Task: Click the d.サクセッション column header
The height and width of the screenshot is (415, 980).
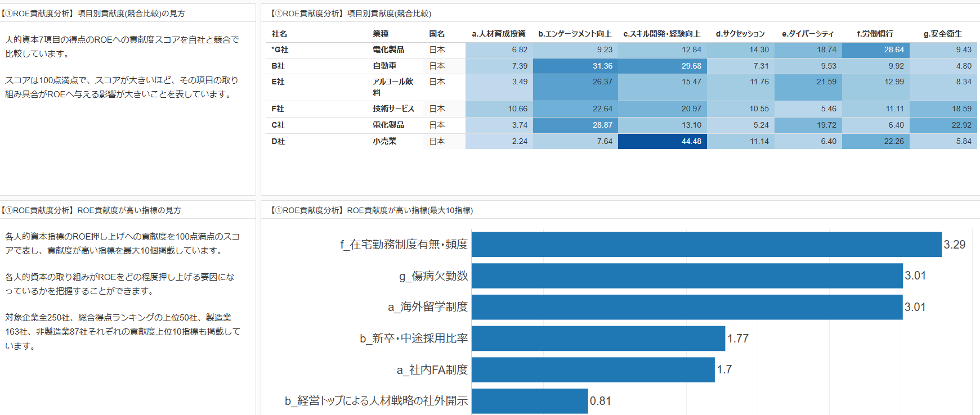Action: [x=740, y=34]
